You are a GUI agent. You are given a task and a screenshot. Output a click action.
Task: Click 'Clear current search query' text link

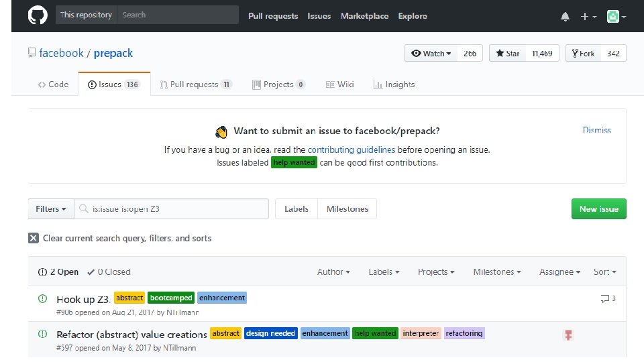127,238
